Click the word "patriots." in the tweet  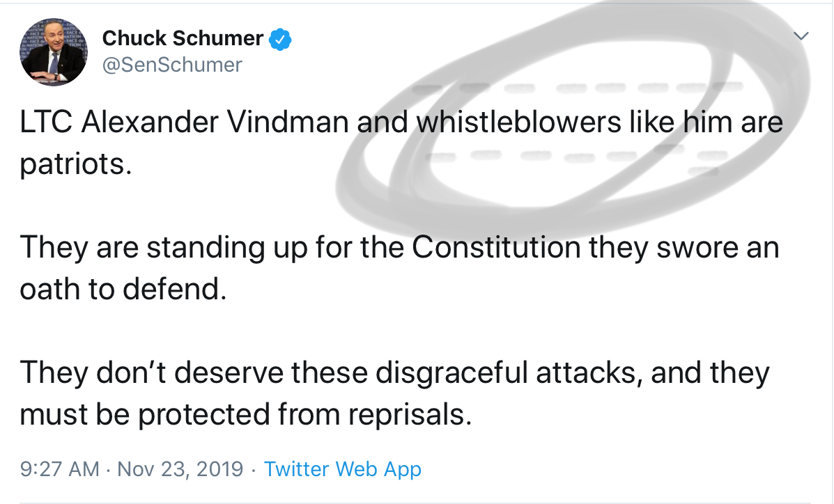[x=75, y=165]
